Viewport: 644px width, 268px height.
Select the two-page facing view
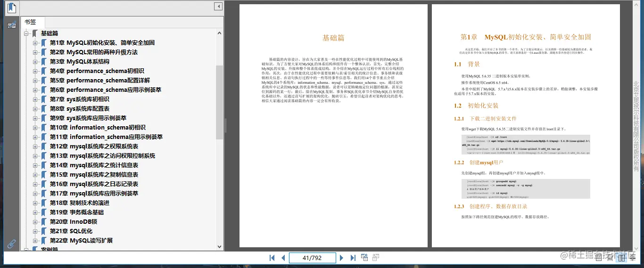pyautogui.click(x=622, y=258)
